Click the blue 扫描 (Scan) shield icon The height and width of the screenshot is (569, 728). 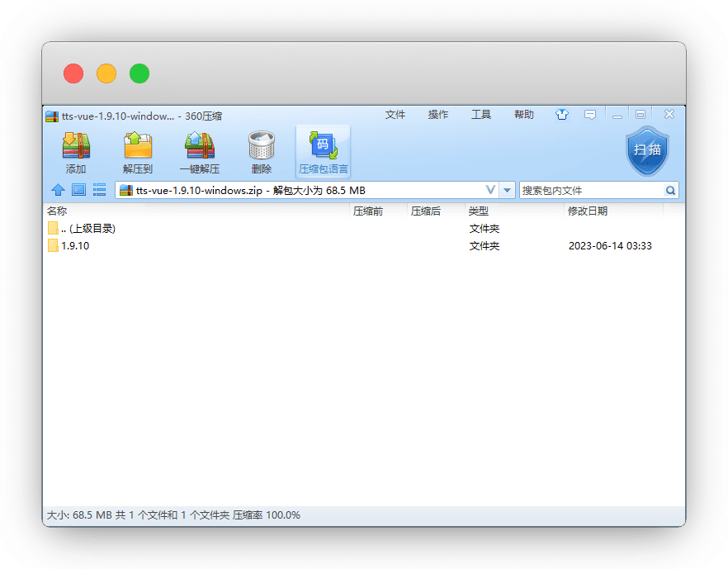(x=647, y=151)
